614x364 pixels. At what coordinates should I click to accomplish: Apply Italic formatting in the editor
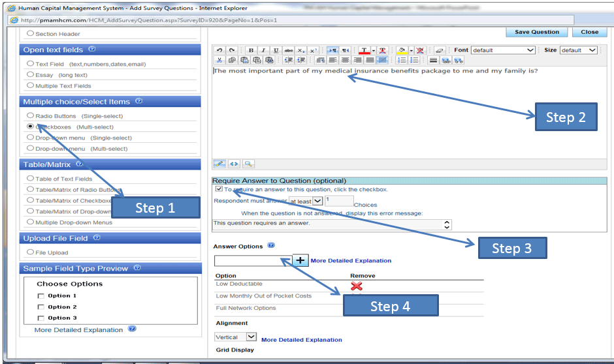coord(263,50)
